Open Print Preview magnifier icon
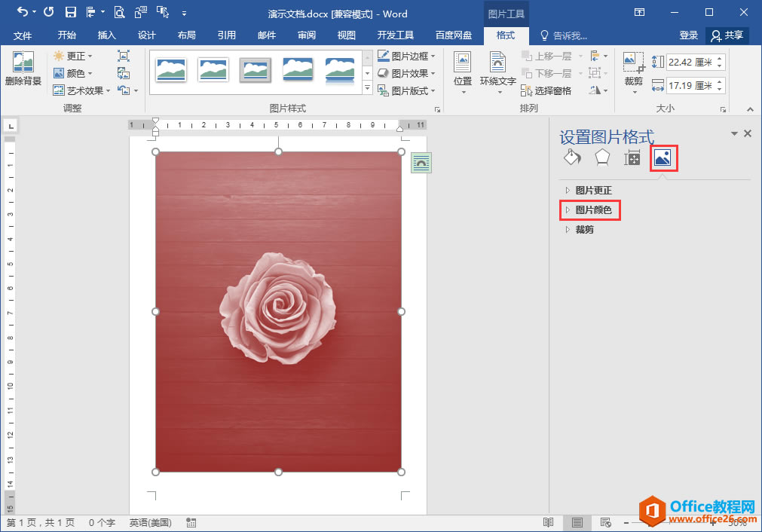762x532 pixels. [x=119, y=12]
